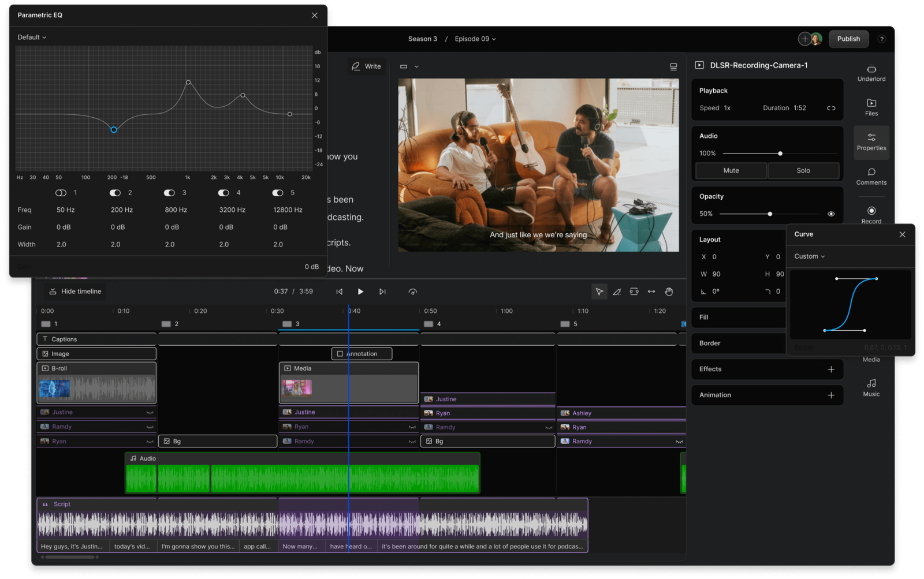Open the Default preset dropdown in Parametric EQ
Viewport: 924px width, 579px height.
[31, 36]
